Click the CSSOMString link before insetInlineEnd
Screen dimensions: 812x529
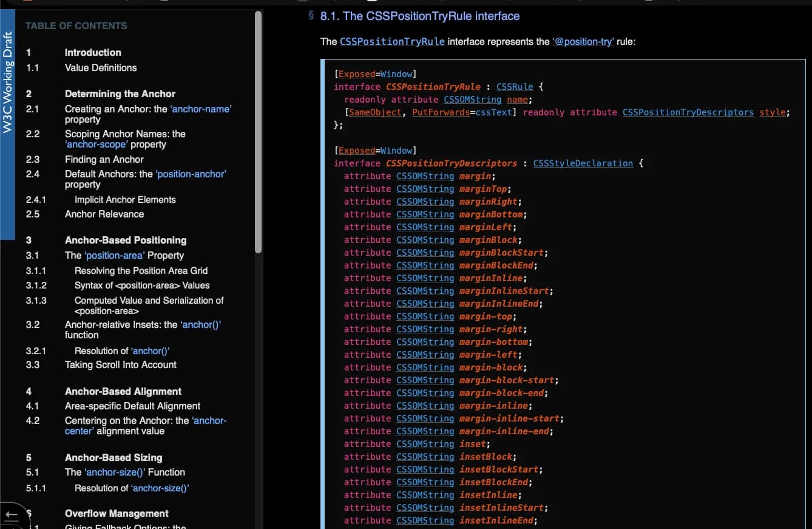tap(425, 520)
